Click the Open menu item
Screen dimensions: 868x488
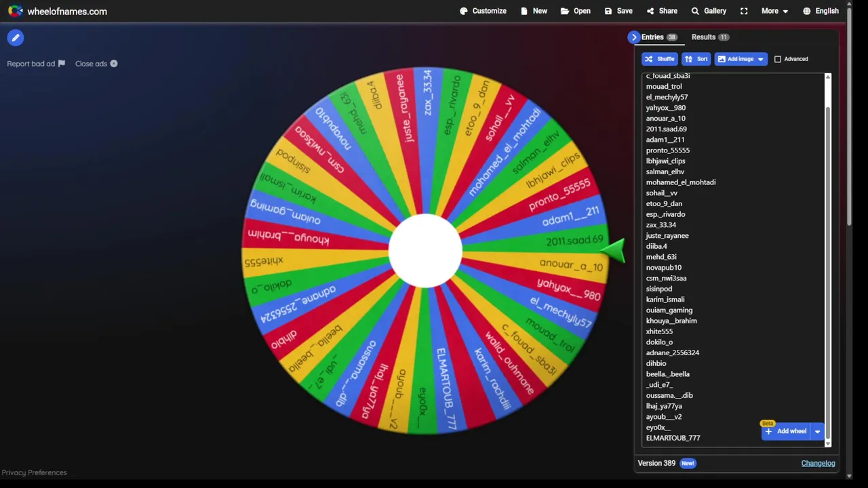(x=575, y=11)
